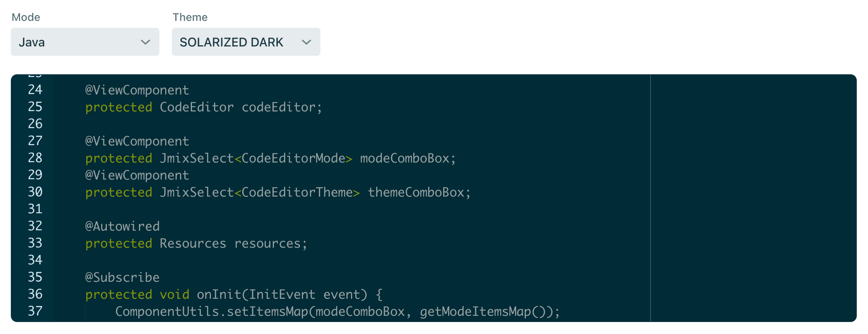
Task: Click line number 31 in the gutter
Action: click(35, 209)
